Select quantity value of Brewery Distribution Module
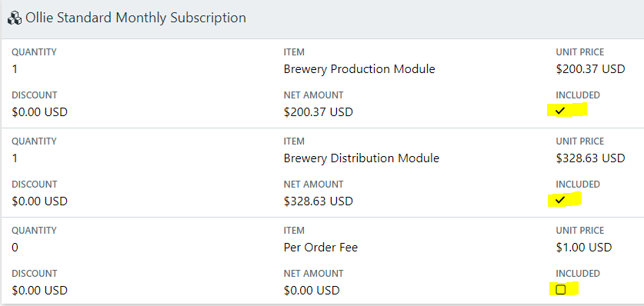The width and height of the screenshot is (644, 306). pos(15,158)
